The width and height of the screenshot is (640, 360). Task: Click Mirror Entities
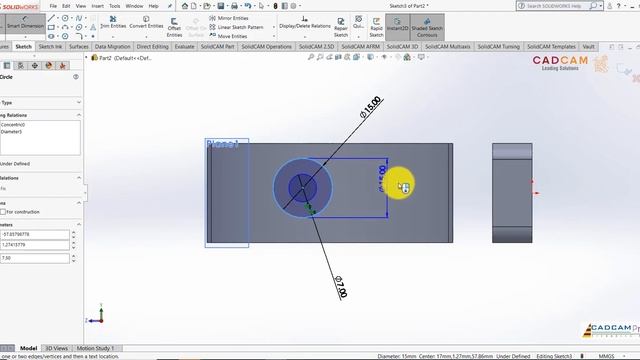229,18
